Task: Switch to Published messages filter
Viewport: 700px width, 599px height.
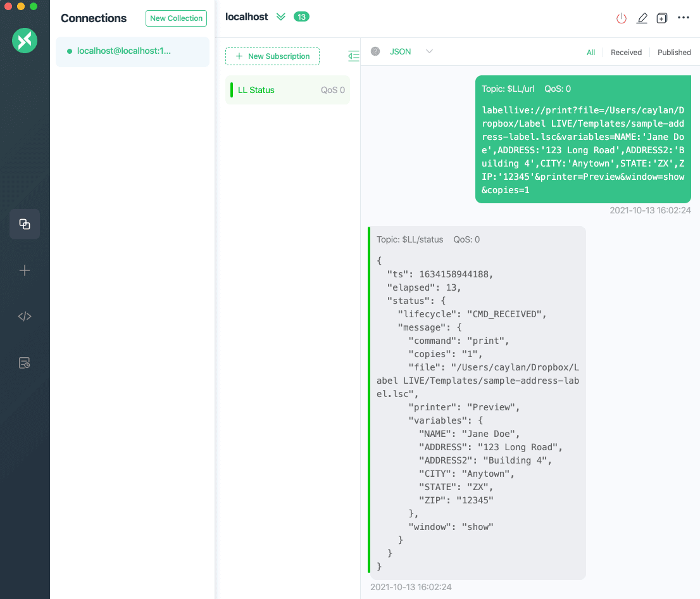Action: point(674,53)
